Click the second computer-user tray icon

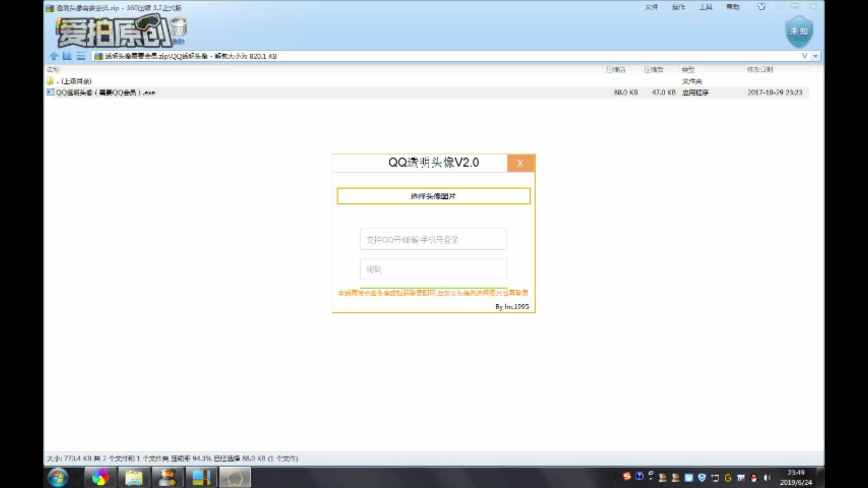pyautogui.click(x=676, y=478)
